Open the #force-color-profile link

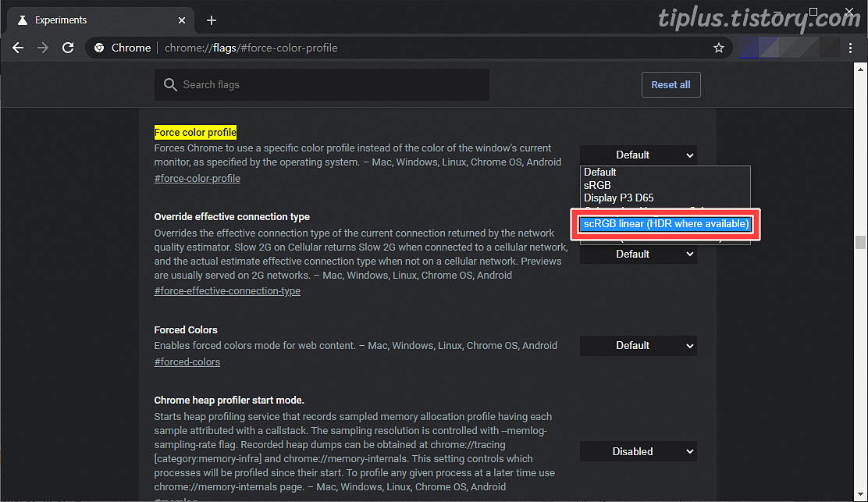pos(197,178)
